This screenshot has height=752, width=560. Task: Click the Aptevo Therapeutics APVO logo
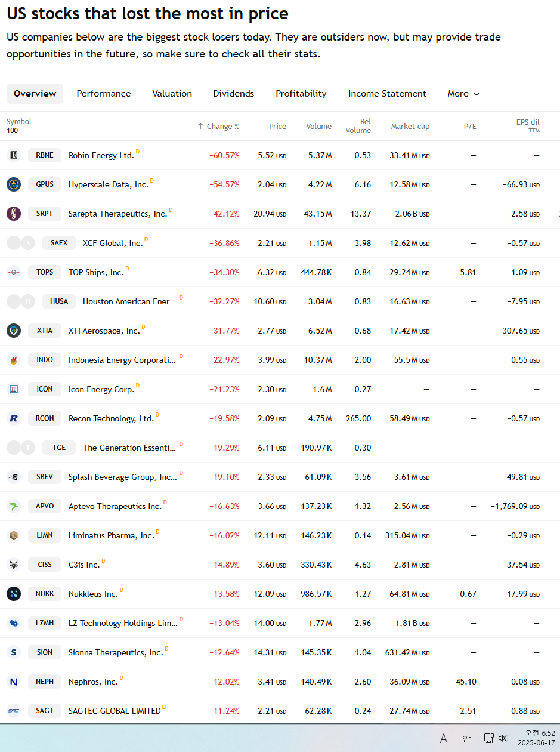14,506
